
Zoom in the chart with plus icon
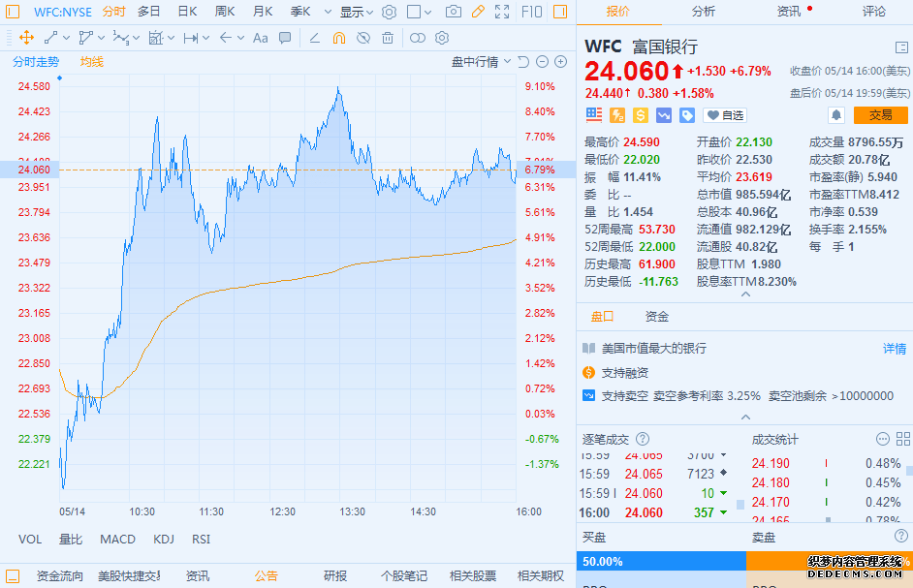click(561, 62)
